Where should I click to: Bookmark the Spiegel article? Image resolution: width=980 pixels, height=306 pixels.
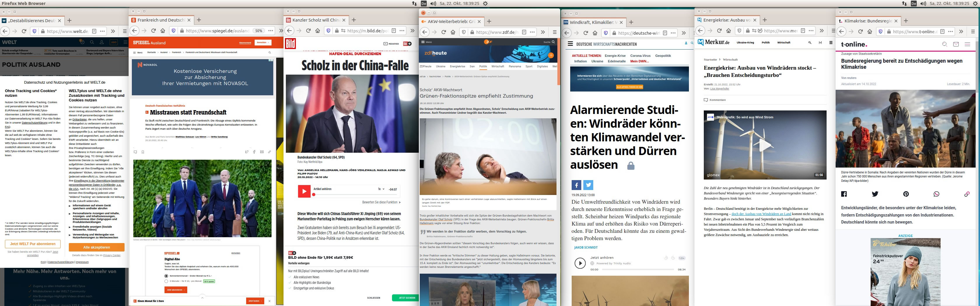point(143,152)
